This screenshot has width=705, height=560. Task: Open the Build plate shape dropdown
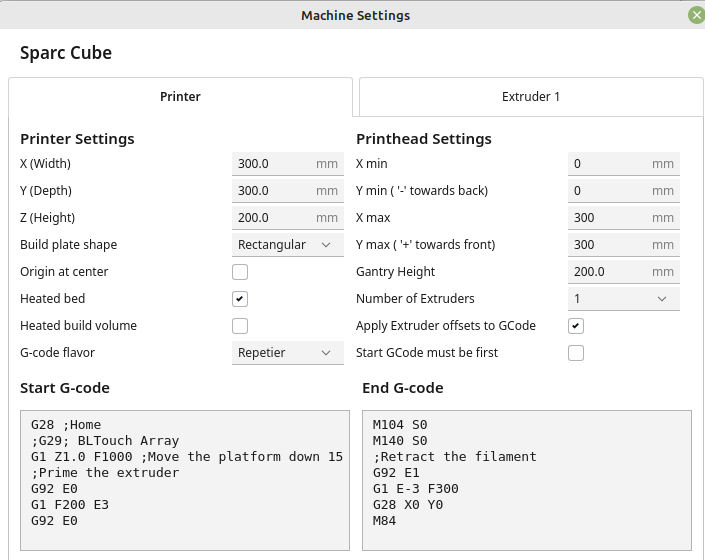pyautogui.click(x=285, y=245)
